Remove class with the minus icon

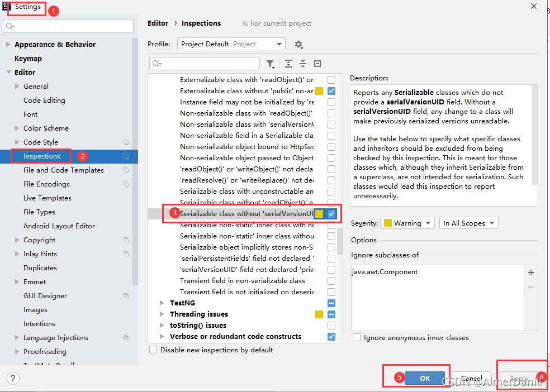[x=530, y=287]
